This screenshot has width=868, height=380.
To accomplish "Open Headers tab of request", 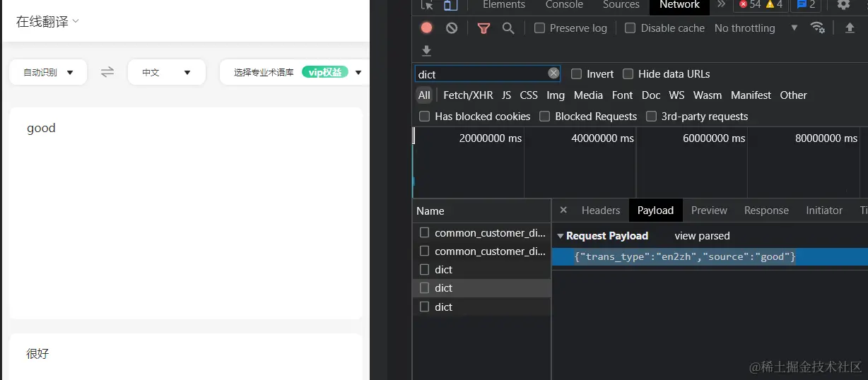I will [x=601, y=210].
